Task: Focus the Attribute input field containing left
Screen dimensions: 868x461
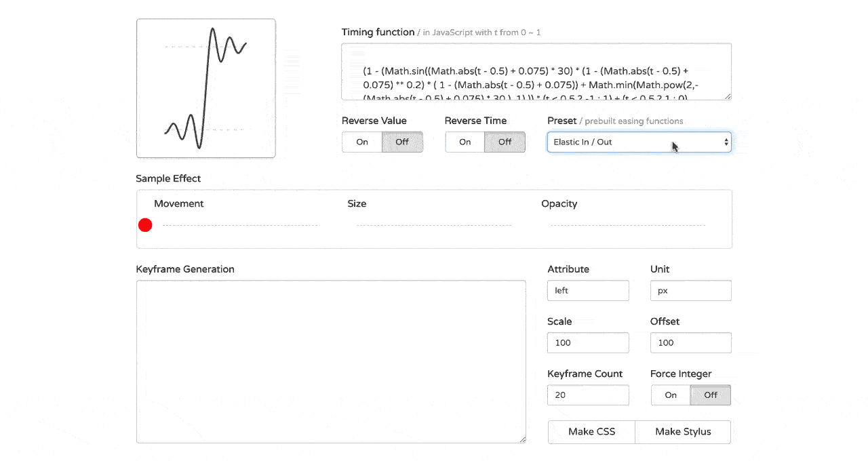Action: click(x=588, y=291)
